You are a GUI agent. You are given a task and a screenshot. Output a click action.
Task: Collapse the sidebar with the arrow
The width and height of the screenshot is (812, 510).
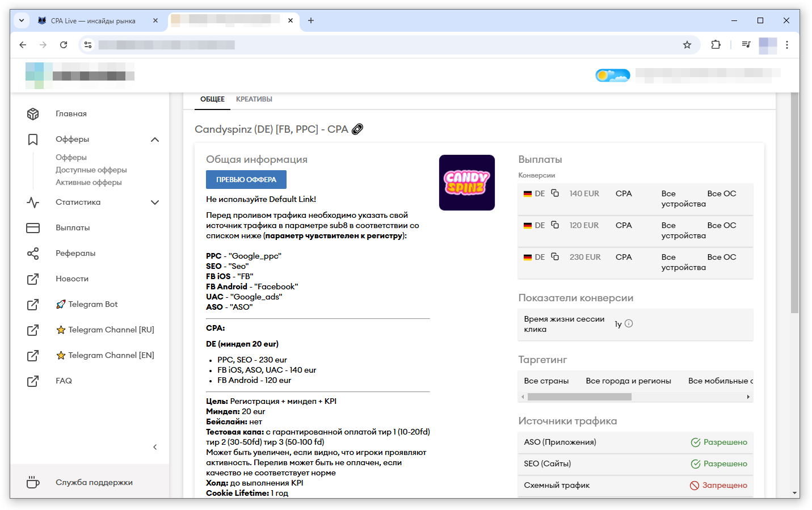click(155, 447)
